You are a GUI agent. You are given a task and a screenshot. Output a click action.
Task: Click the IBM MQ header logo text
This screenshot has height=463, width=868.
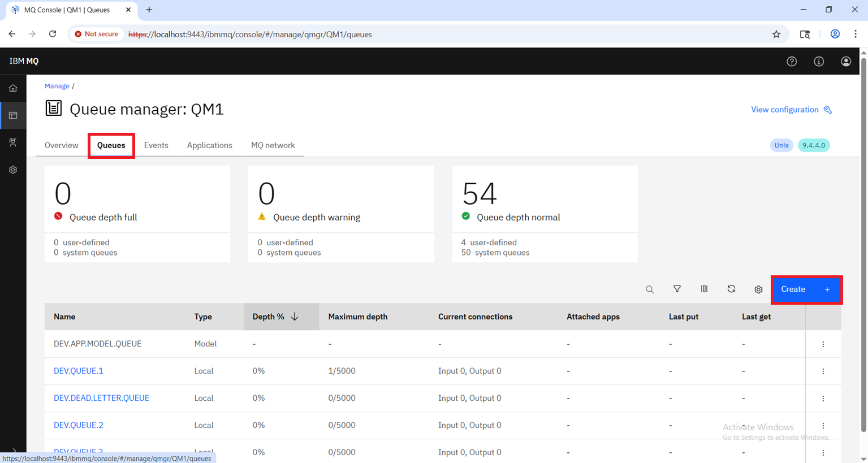[x=24, y=61]
